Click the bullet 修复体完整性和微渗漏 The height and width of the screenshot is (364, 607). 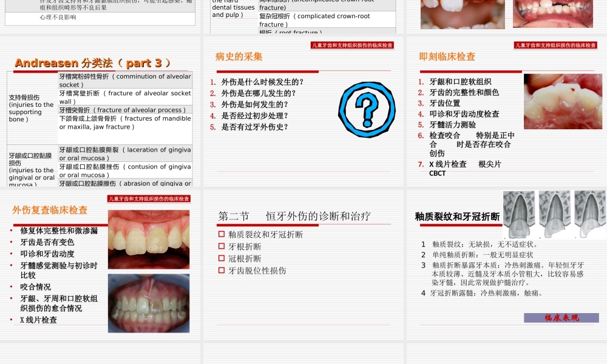pos(59,231)
